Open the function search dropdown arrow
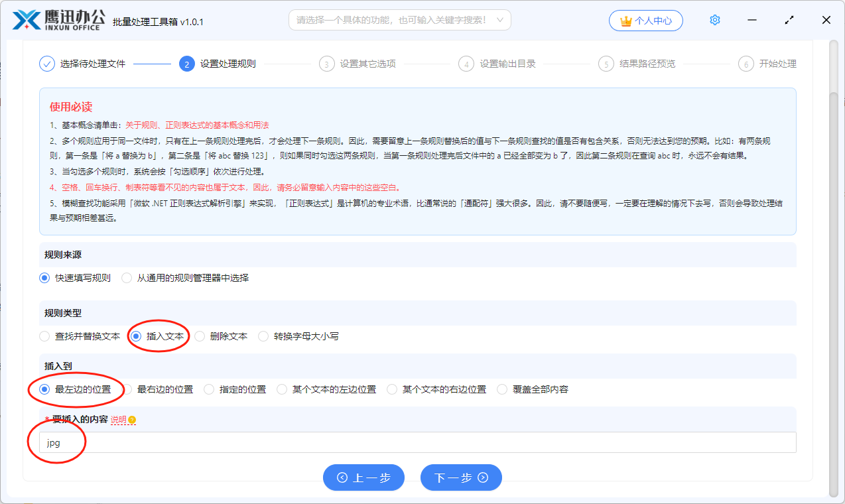The width and height of the screenshot is (845, 504). pos(500,21)
